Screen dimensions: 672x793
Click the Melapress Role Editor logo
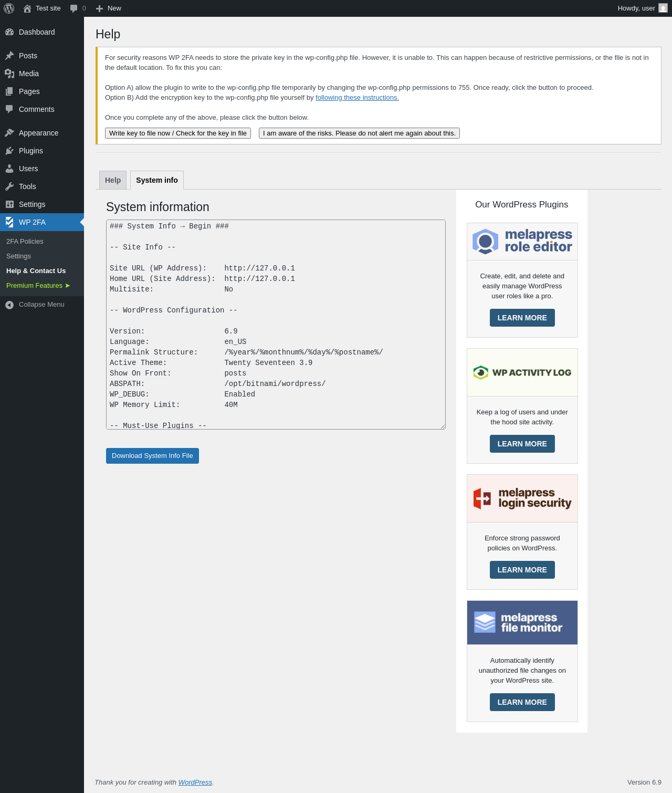click(522, 242)
